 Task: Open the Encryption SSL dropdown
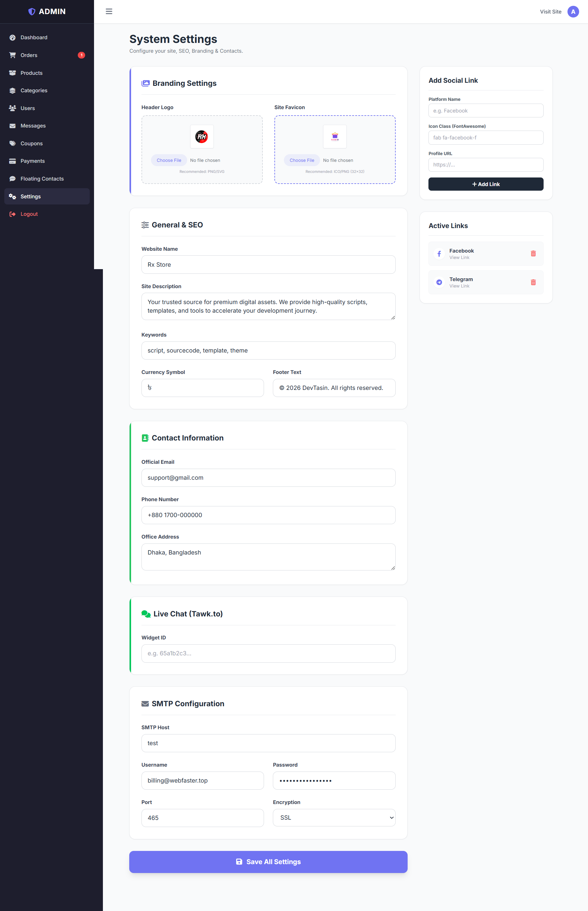334,818
